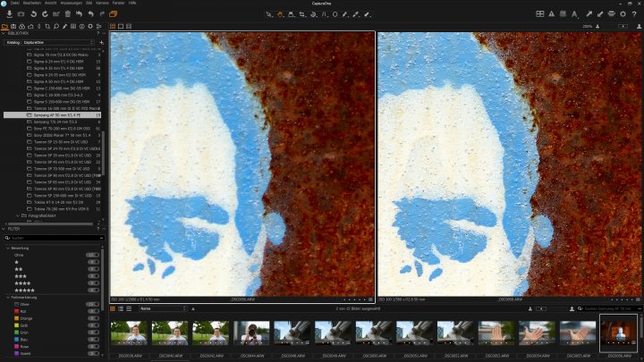Open the magnifier Details tool tab
Screen dimensions: 644x362
tap(55, 26)
